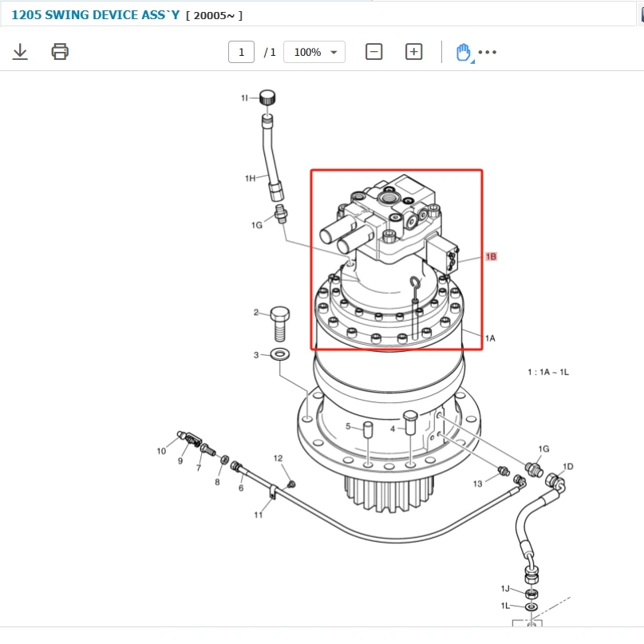Select the highlighted 1B part label
Image resolution: width=644 pixels, height=644 pixels.
491,257
